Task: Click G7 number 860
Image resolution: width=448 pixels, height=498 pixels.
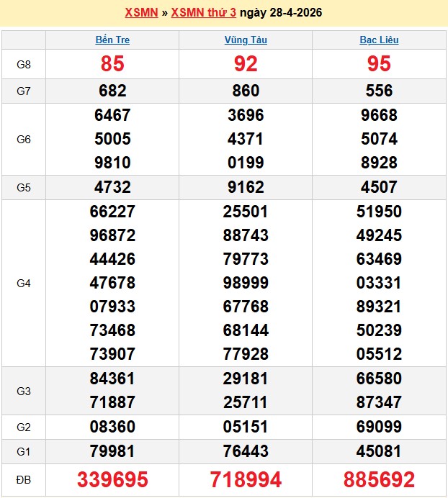Action: click(246, 91)
